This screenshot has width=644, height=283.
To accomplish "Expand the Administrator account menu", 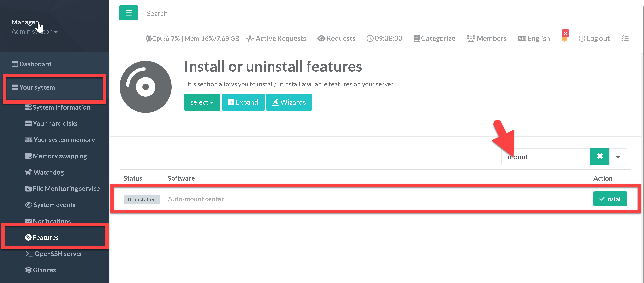I will coord(35,32).
